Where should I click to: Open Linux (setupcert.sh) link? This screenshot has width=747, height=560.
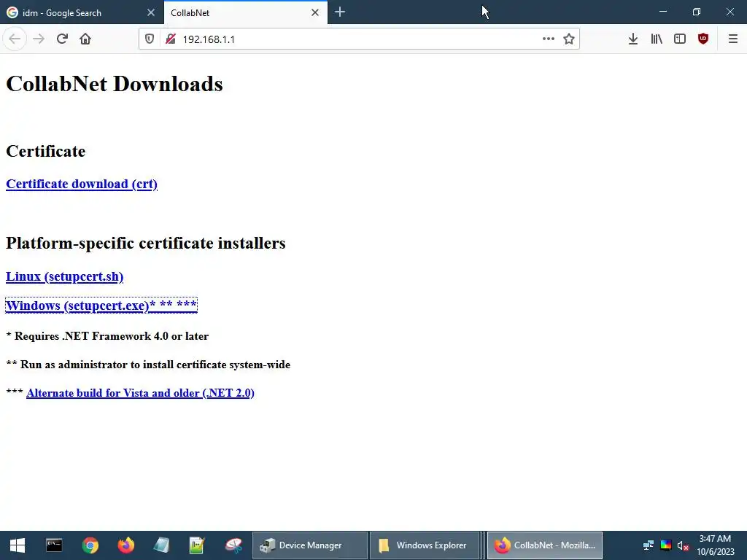(x=65, y=276)
